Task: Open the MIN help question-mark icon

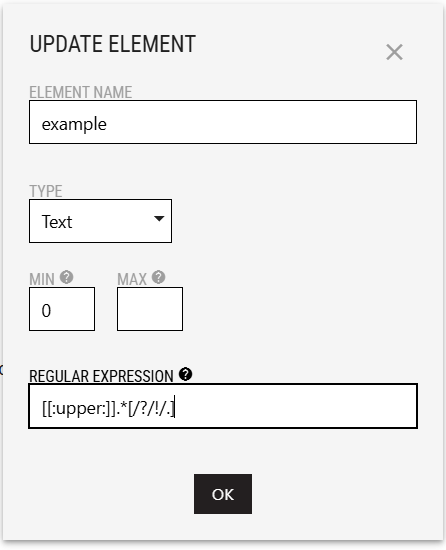Action: click(x=66, y=277)
